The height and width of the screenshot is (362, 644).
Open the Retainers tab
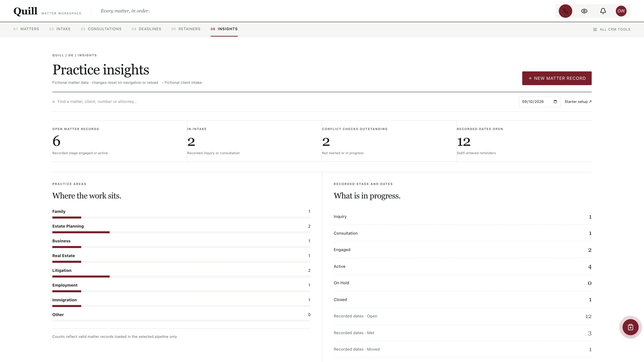[x=186, y=29]
